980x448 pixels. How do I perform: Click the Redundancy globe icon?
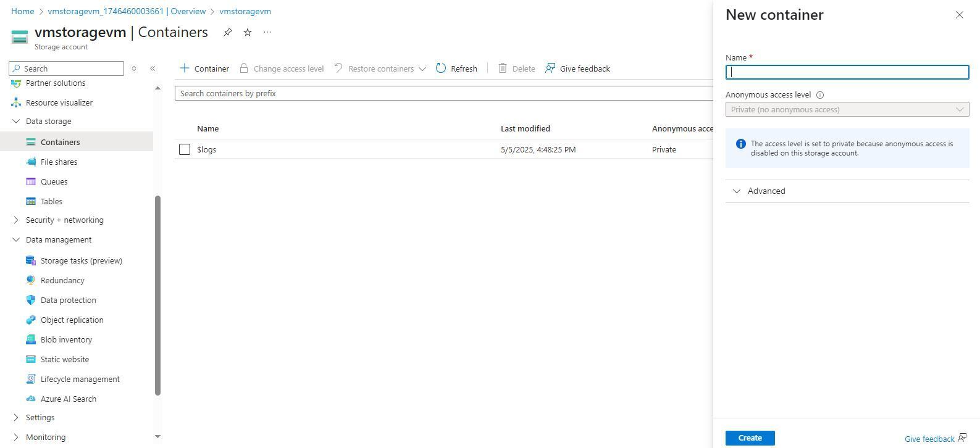31,280
